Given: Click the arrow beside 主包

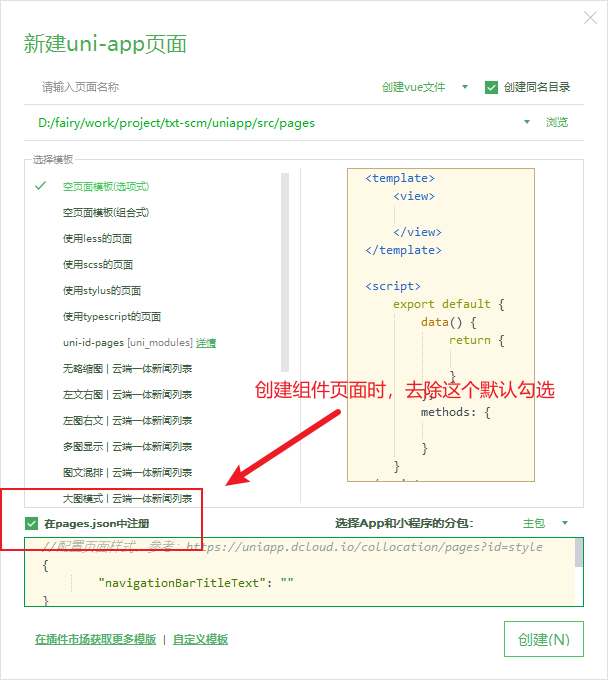Looking at the screenshot, I should [565, 523].
